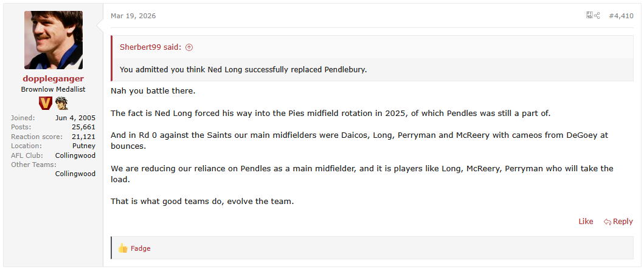
Task: Click the Brownlow Medallist user title
Action: [x=54, y=89]
